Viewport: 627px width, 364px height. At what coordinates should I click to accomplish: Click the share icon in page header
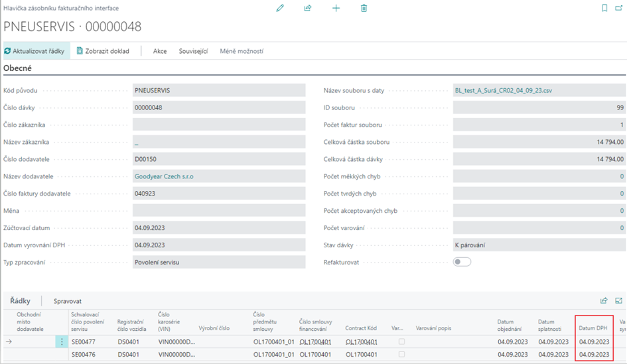coord(308,8)
